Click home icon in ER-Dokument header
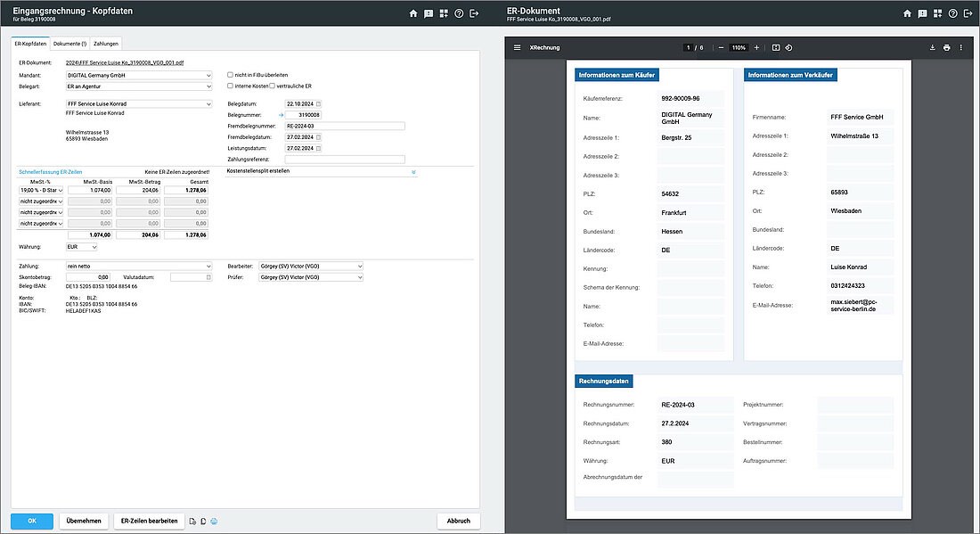This screenshot has height=534, width=980. (x=907, y=13)
